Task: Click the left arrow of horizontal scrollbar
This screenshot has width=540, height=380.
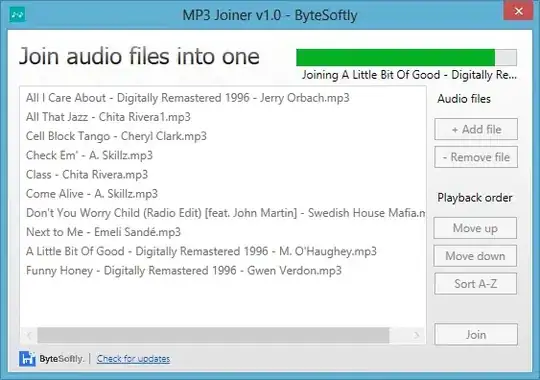Action: tap(29, 335)
